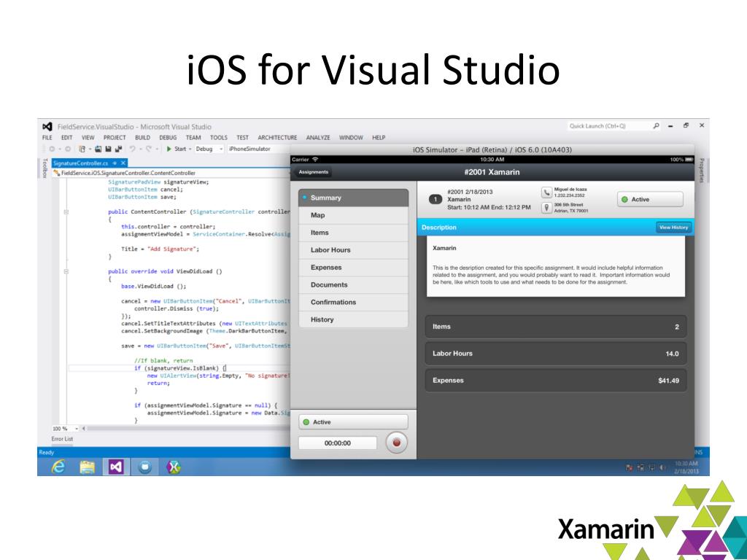Open Internet Explorer from the taskbar

[58, 467]
